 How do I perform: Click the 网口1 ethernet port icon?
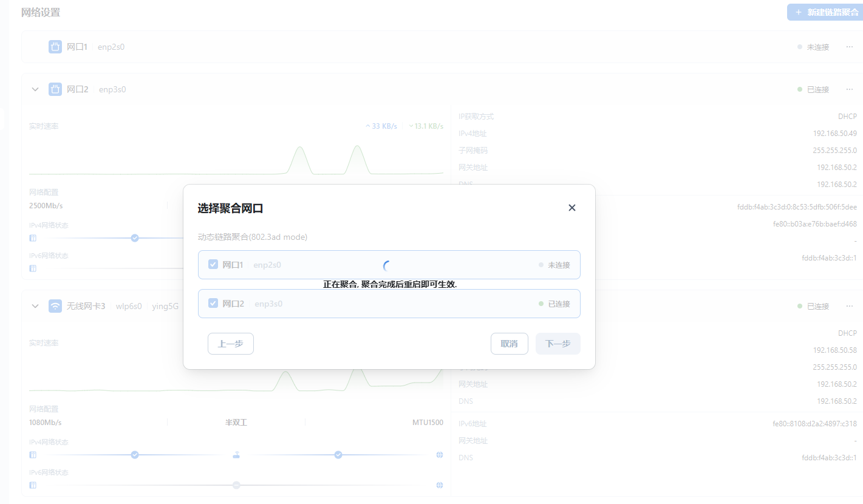point(55,47)
